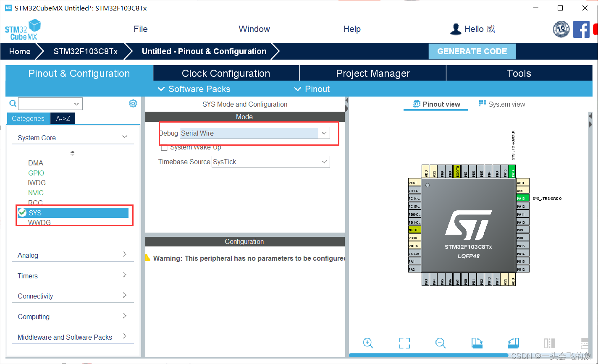Click the zoom-out magnifier icon below the pinout

tap(441, 343)
